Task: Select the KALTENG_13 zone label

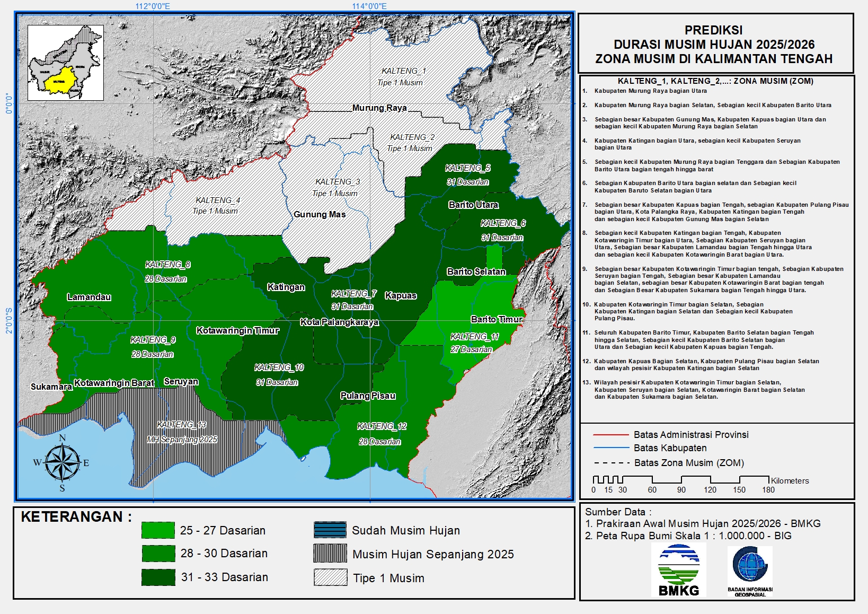Action: (181, 425)
